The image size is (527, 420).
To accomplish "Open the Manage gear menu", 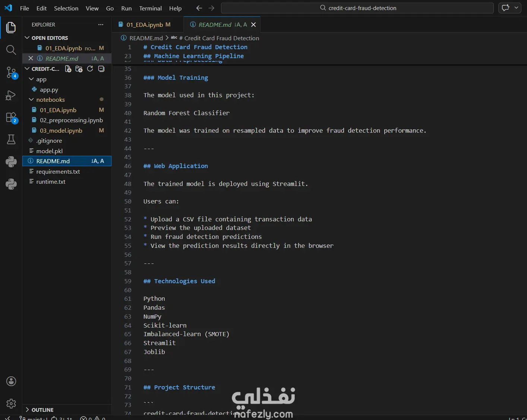I will [11, 404].
